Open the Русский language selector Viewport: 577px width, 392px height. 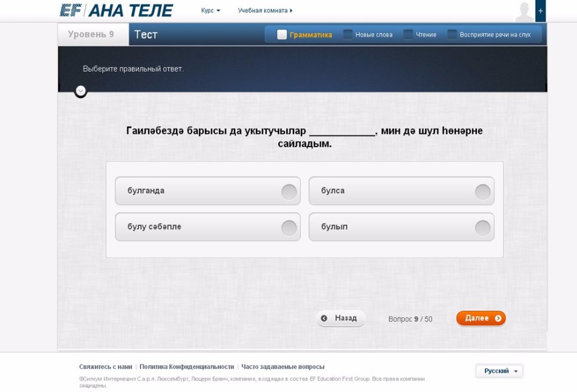pos(499,371)
